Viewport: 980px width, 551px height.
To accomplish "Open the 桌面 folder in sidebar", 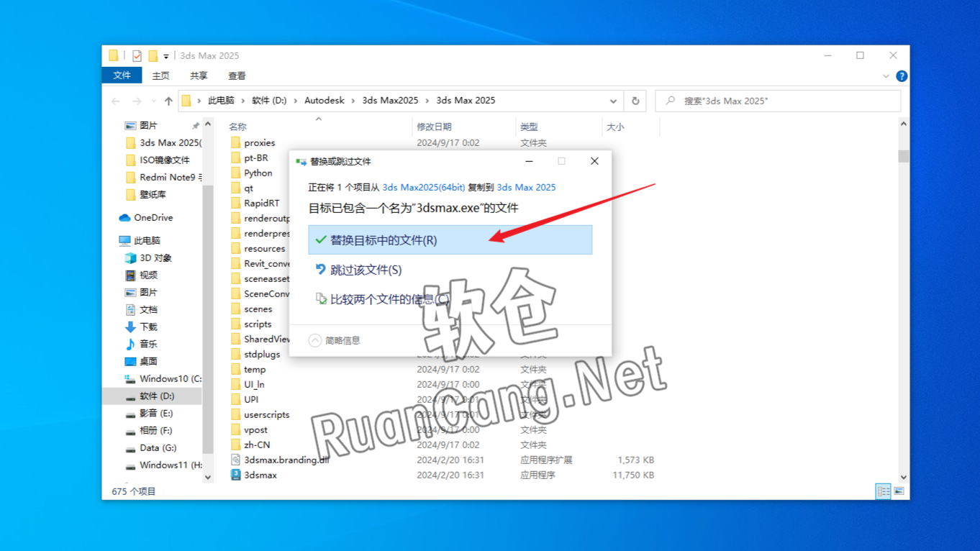I will click(141, 361).
